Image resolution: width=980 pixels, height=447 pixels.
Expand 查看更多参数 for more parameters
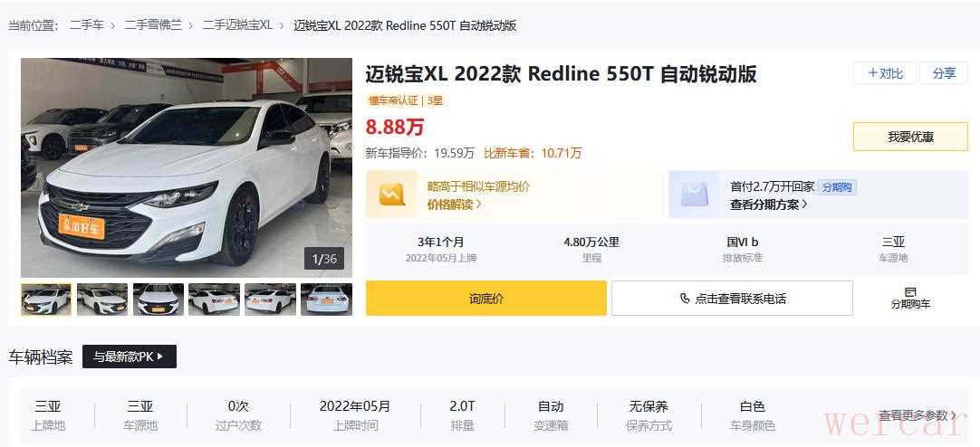918,415
